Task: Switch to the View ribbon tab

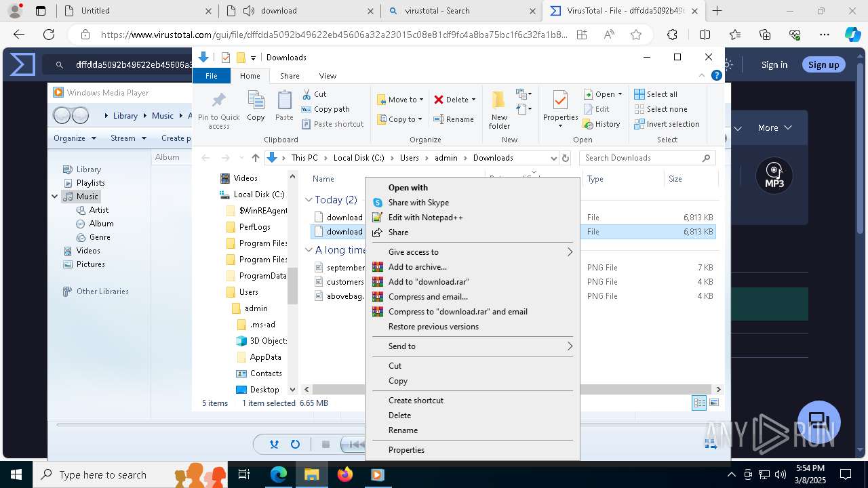Action: click(328, 76)
